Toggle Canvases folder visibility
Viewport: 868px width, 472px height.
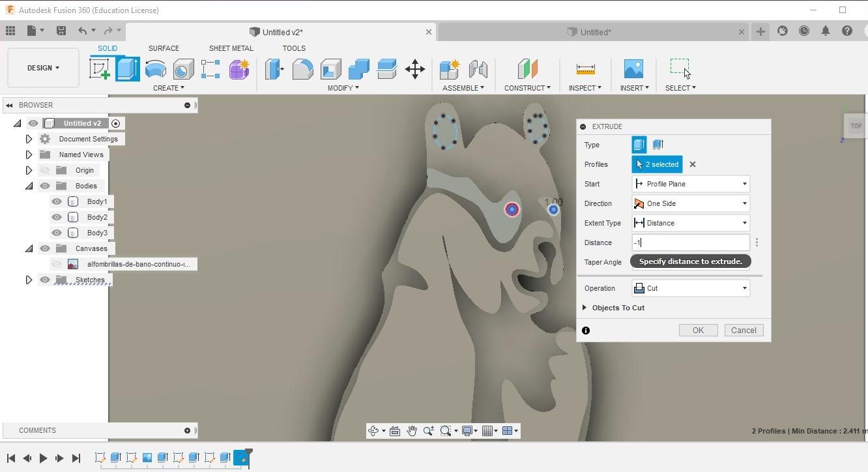(45, 248)
